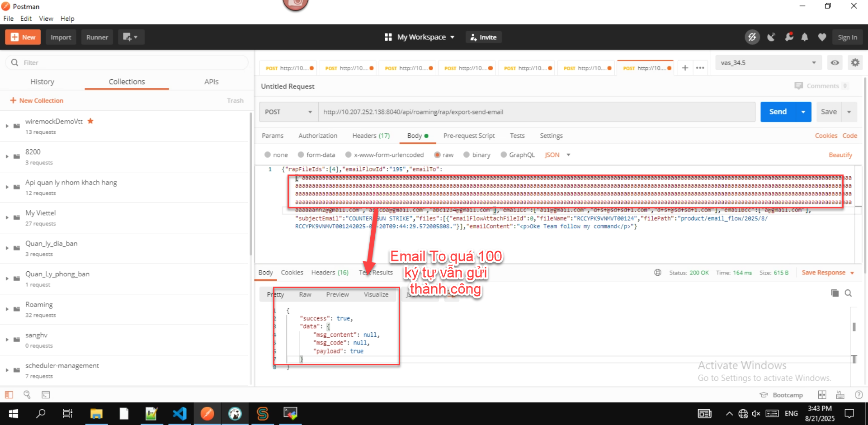Switch to the History tab
868x425 pixels.
(42, 82)
